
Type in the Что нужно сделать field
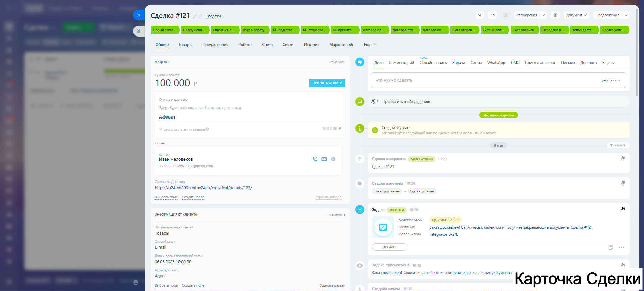click(486, 80)
